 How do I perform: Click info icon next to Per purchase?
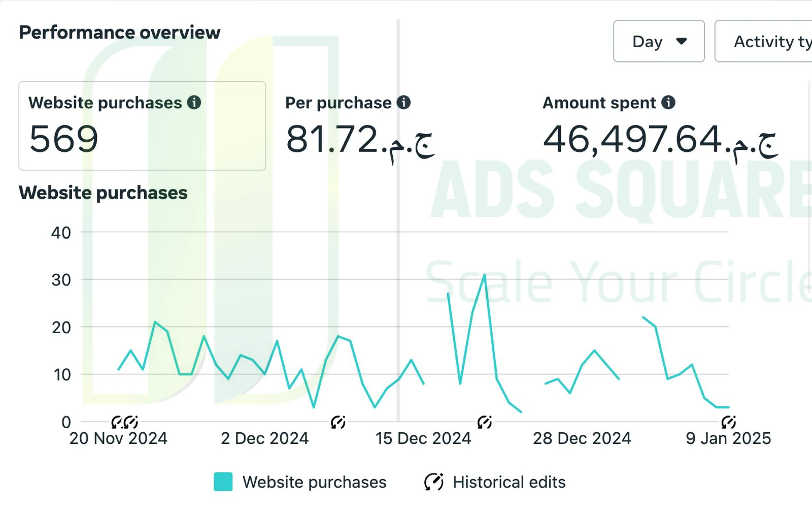403,103
